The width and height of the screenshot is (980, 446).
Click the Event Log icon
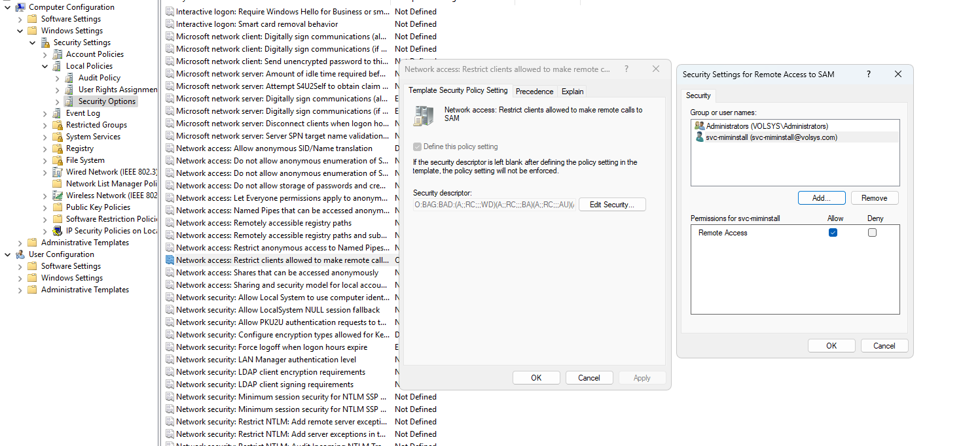[58, 113]
